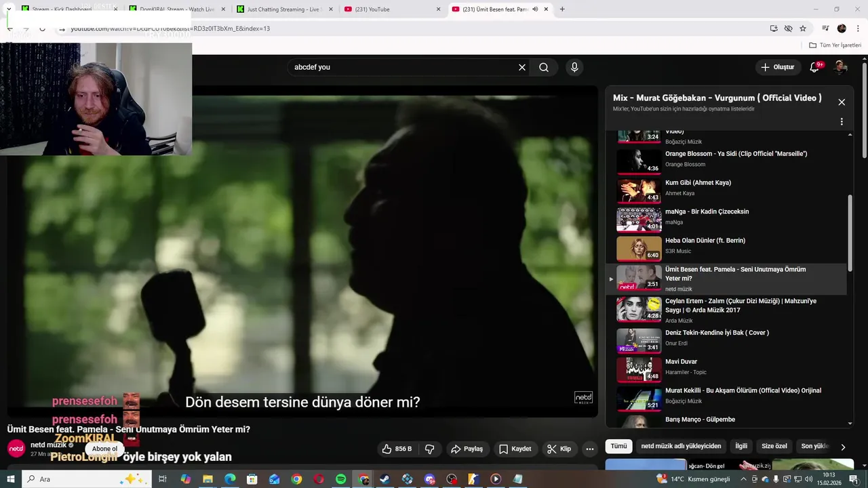Open the 'netd müzik' channel name below video
Viewport: 868px width, 488px height.
click(x=48, y=445)
